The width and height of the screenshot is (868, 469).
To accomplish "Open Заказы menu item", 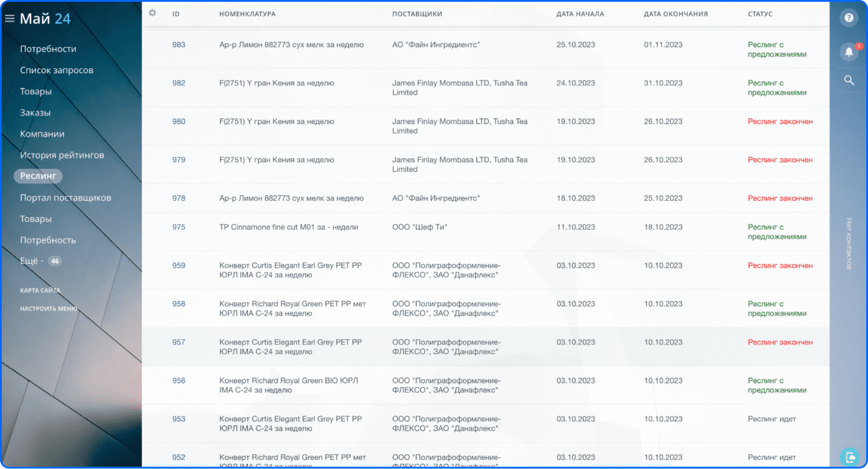I will (35, 113).
